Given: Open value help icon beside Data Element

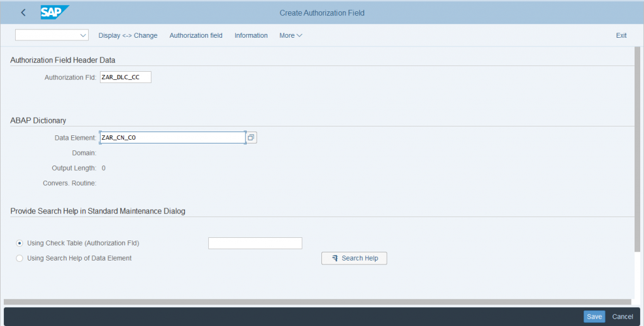Looking at the screenshot, I should click(252, 138).
